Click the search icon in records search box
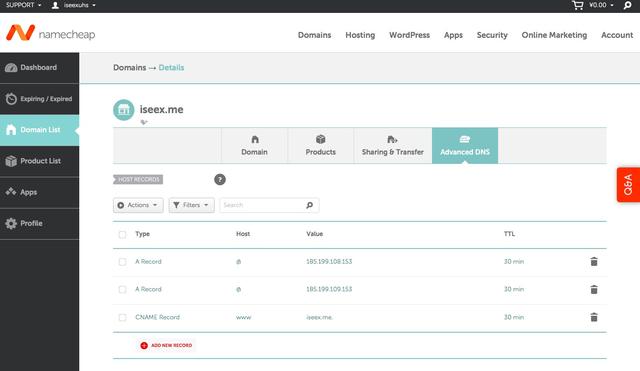Image resolution: width=640 pixels, height=371 pixels. coord(310,205)
